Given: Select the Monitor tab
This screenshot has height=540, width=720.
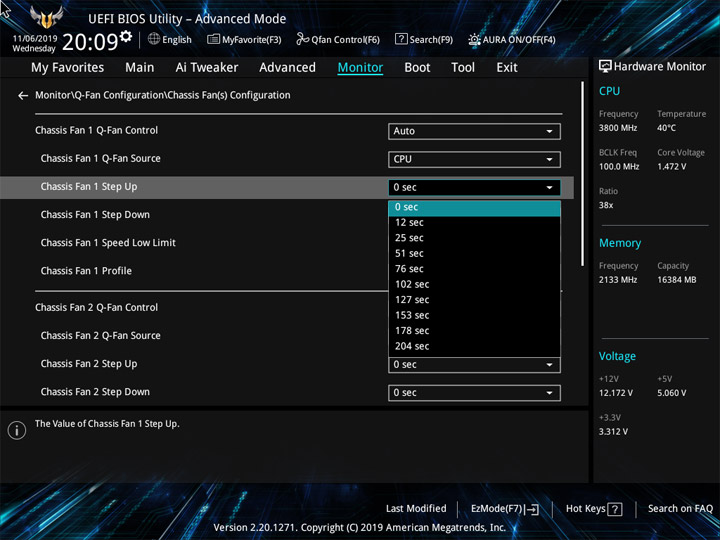Looking at the screenshot, I should tap(360, 68).
